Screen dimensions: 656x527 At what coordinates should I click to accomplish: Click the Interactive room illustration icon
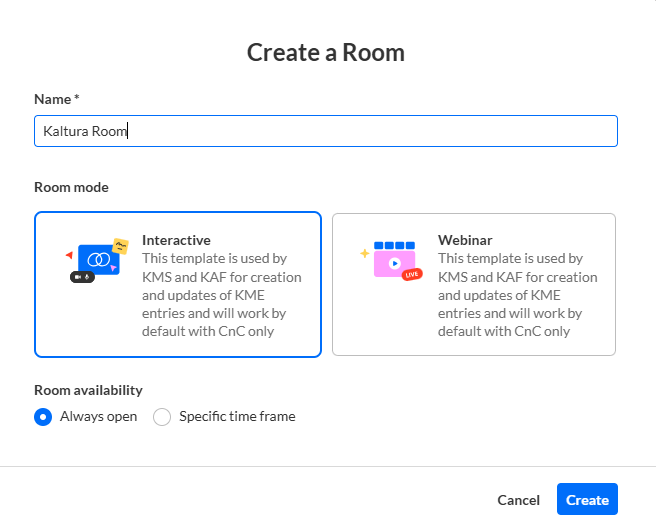(x=97, y=260)
